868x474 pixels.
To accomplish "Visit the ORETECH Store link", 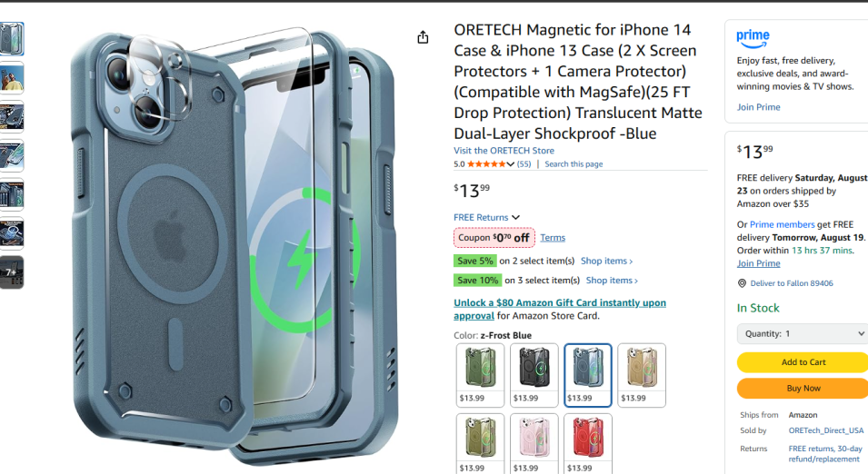I will 504,151.
